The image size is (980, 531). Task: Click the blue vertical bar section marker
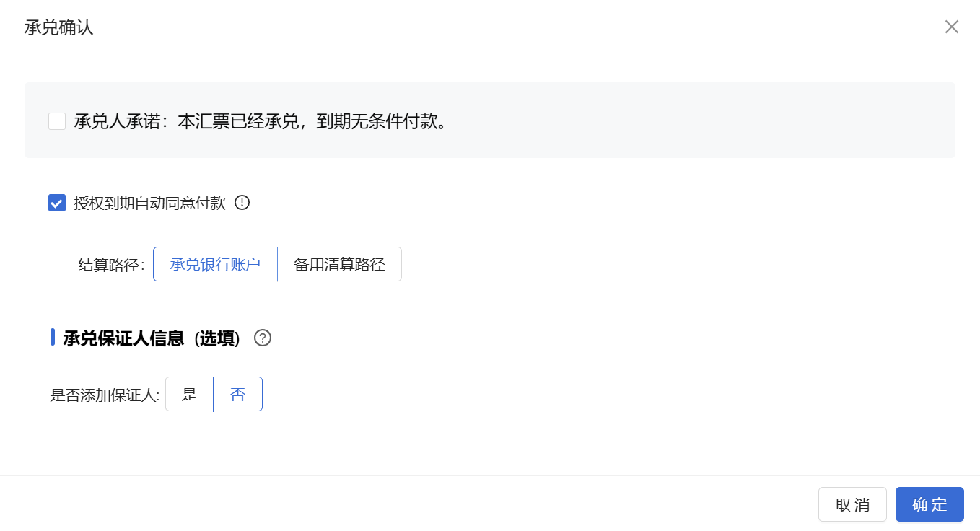pyautogui.click(x=51, y=337)
